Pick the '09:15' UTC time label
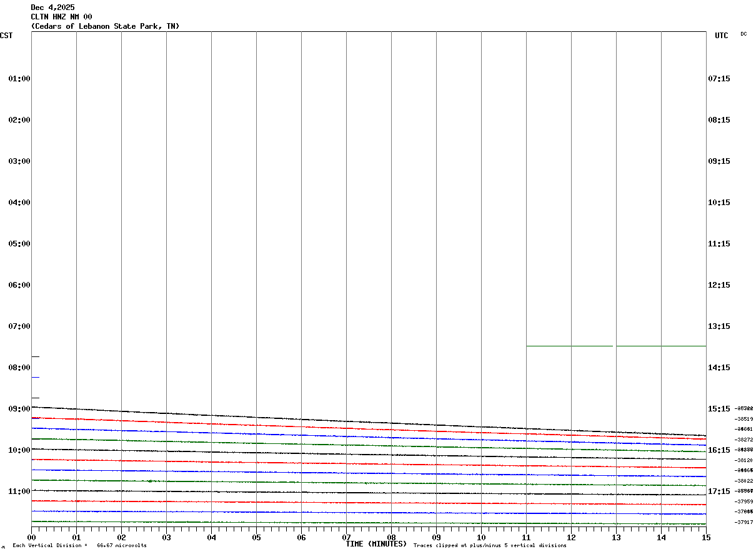Viewport: 756px width, 554px height. pyautogui.click(x=719, y=161)
